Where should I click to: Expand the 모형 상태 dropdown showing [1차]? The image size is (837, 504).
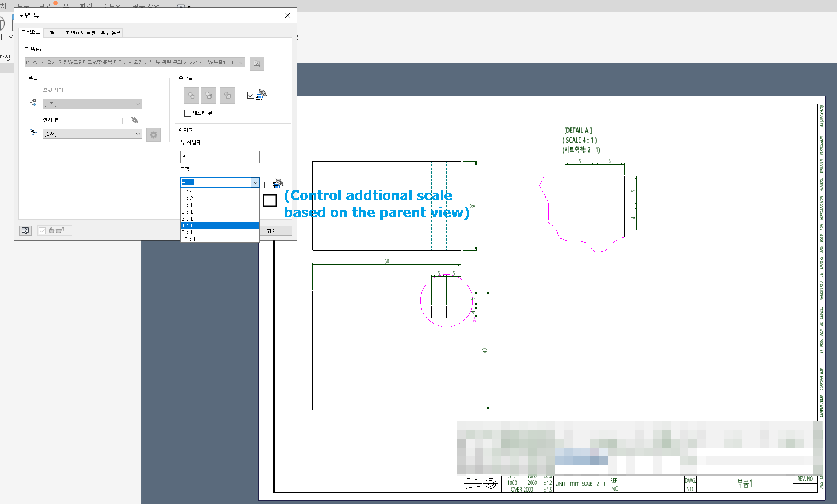138,104
